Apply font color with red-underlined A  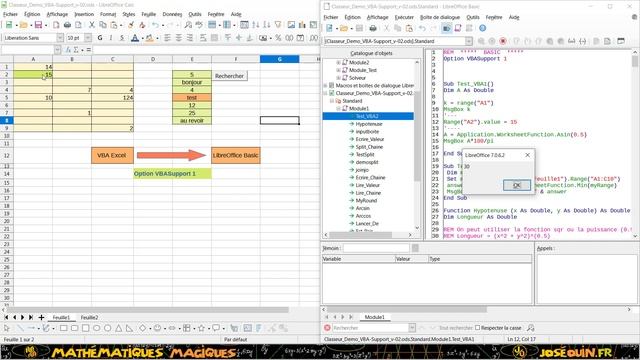tap(135, 38)
